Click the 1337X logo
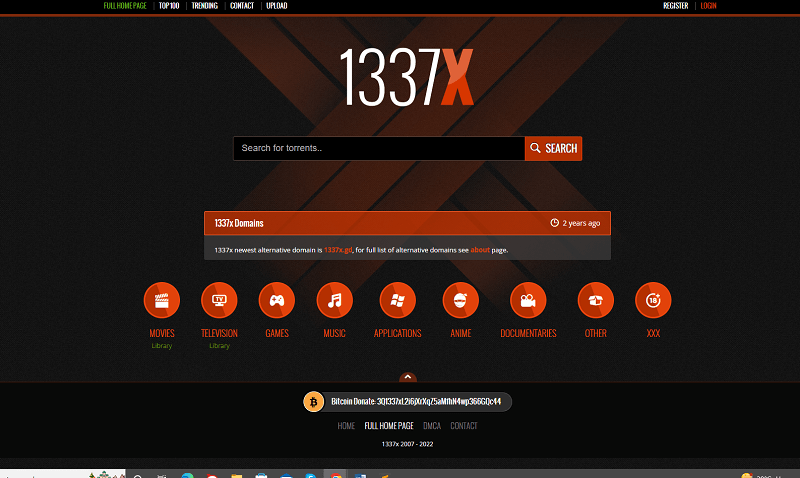 coord(407,77)
